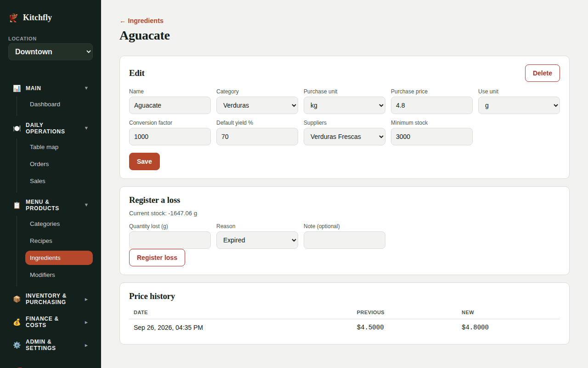Click the Inventory & Purchasing box icon
This screenshot has width=588, height=368.
point(17,299)
